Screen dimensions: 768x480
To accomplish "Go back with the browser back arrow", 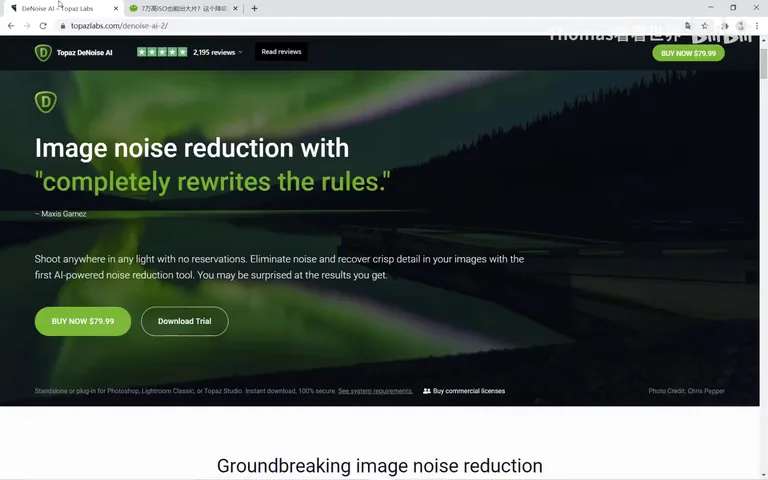I will [x=11, y=26].
